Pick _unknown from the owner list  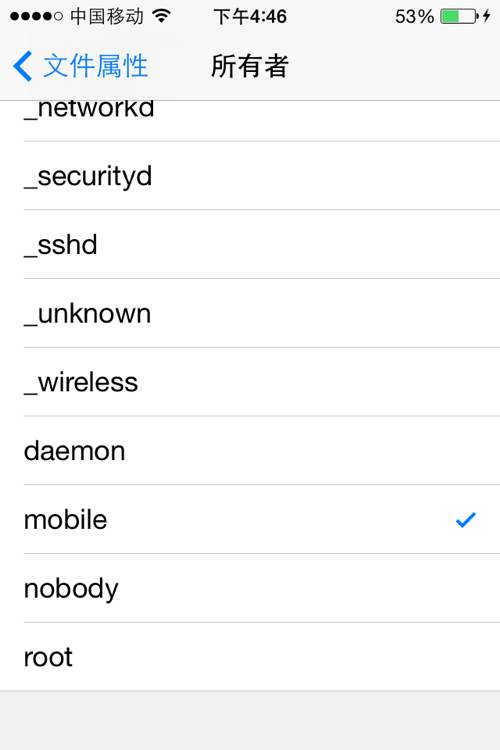(x=250, y=313)
